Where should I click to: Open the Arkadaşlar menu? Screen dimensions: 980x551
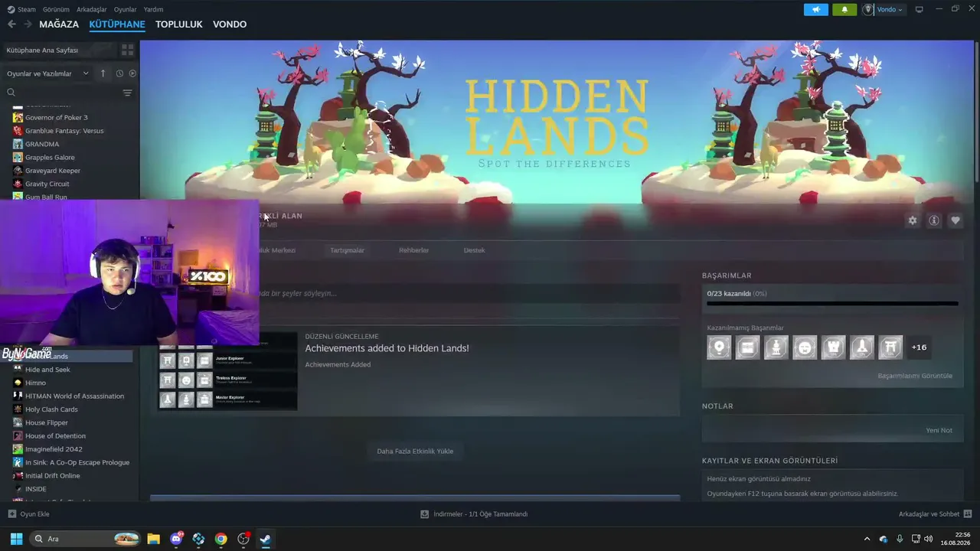92,9
